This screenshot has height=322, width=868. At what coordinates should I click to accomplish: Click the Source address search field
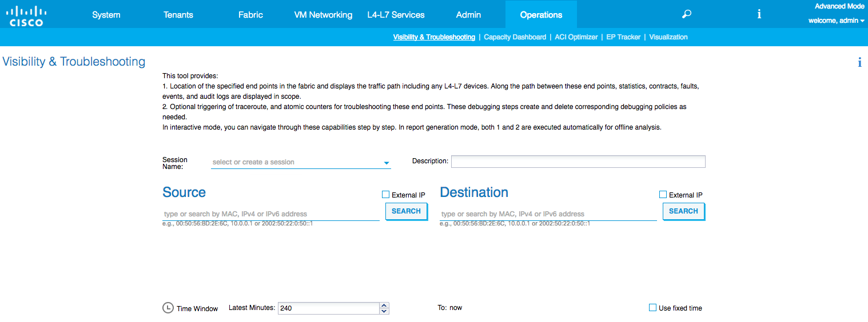(x=271, y=214)
